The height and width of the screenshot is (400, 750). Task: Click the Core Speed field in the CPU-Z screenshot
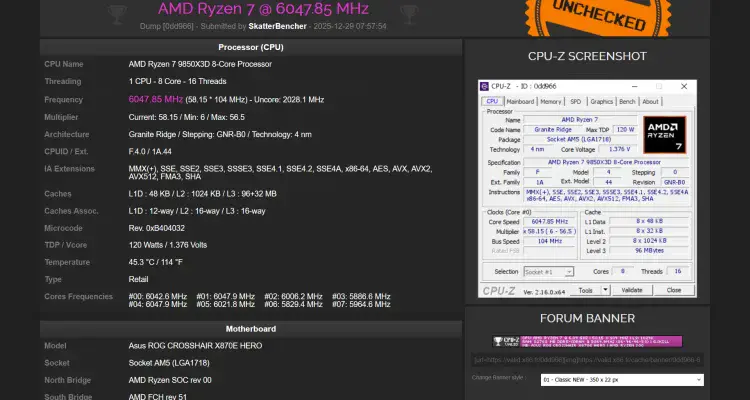550,222
